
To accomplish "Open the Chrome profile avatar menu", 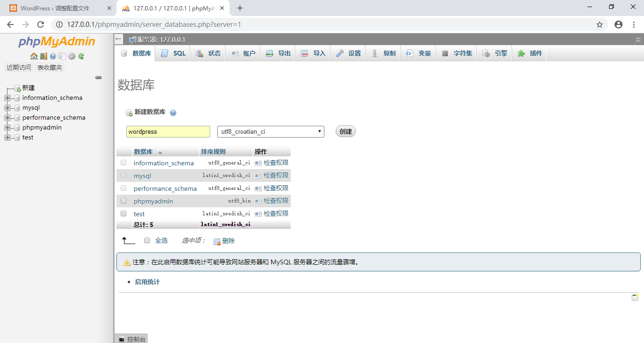I will [x=619, y=24].
